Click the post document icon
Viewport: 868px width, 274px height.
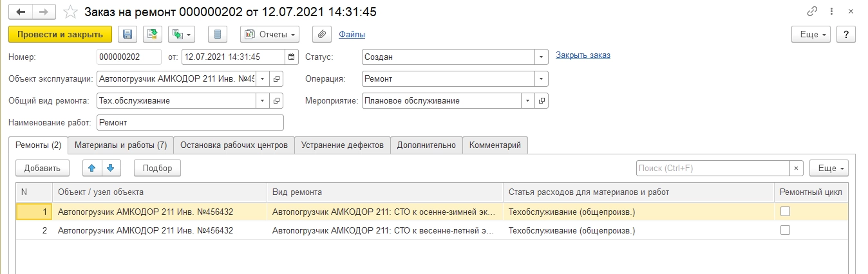[152, 34]
